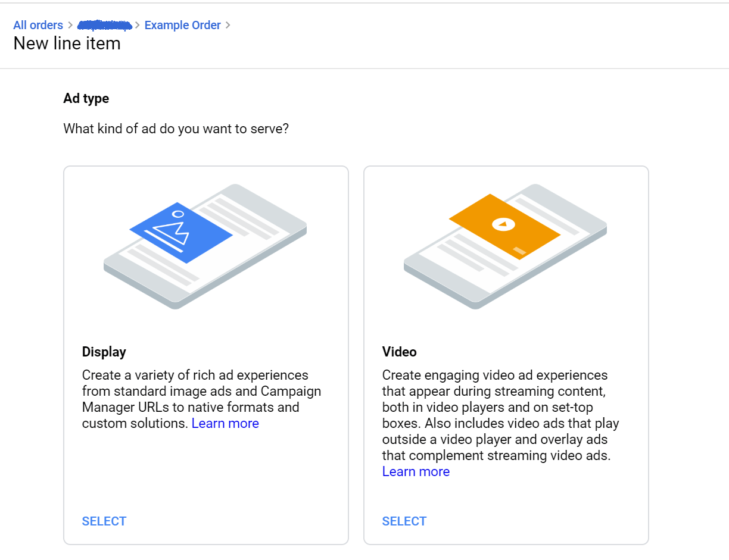Screen dimensions: 729x560
Task: Open "Learn more" about Display ads
Action: click(225, 423)
